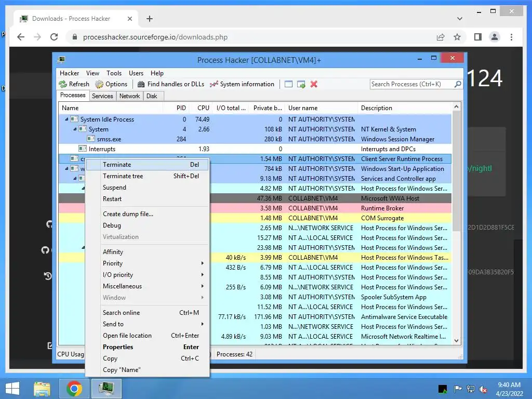532x399 pixels.
Task: Open File Explorer from the taskbar
Action: 42,389
